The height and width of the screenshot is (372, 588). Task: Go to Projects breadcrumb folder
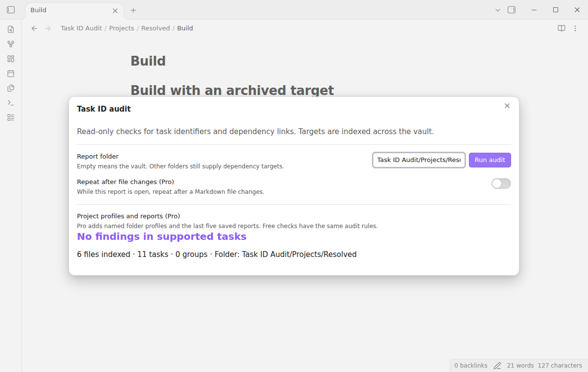click(x=122, y=28)
